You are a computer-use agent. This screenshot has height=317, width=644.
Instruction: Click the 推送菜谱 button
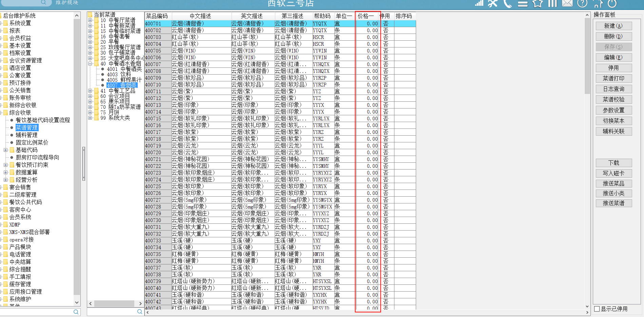coord(613,203)
